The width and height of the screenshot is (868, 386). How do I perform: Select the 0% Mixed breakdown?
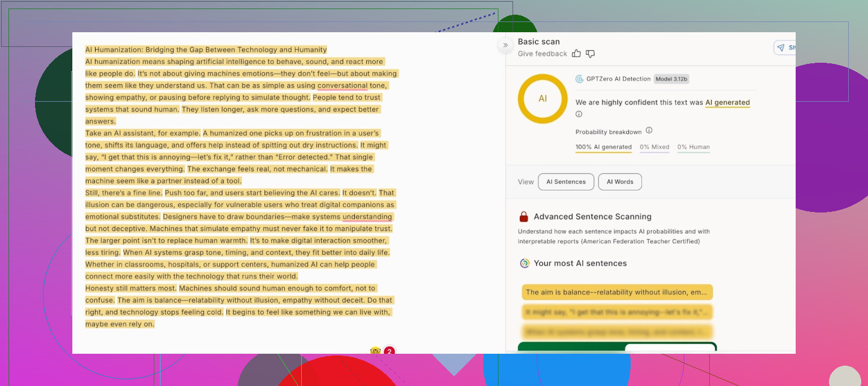(654, 147)
